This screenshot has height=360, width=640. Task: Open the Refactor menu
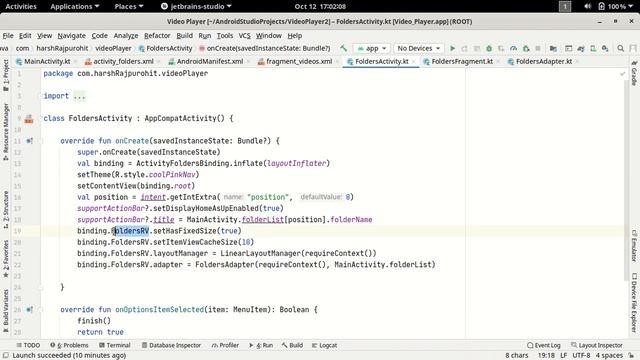click(x=157, y=36)
